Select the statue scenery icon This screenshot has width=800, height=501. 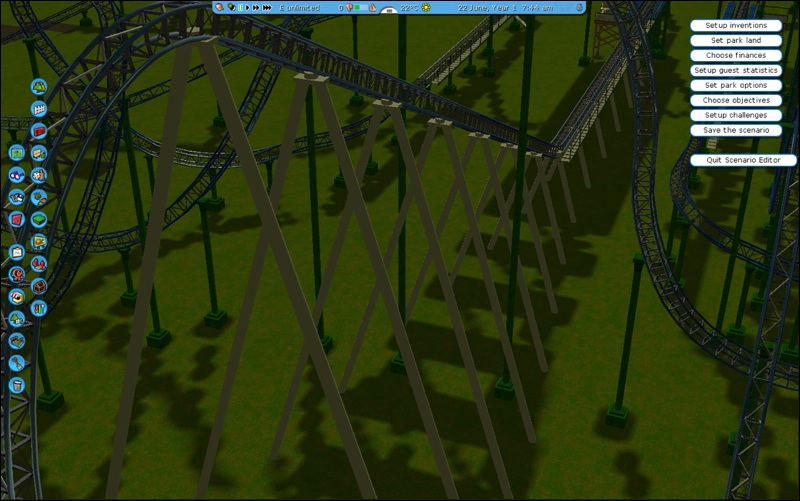point(39,175)
